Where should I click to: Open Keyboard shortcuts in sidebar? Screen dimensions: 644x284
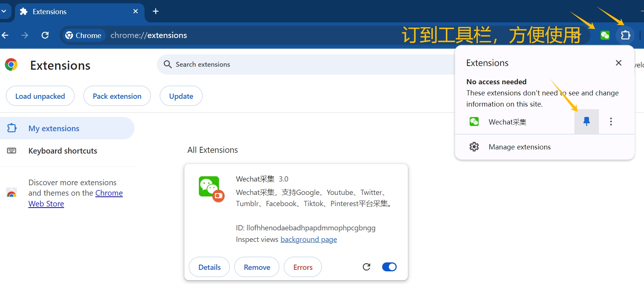pyautogui.click(x=67, y=151)
